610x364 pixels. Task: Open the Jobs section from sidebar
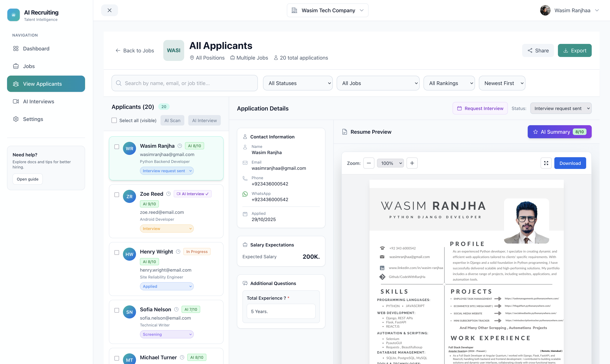point(29,66)
